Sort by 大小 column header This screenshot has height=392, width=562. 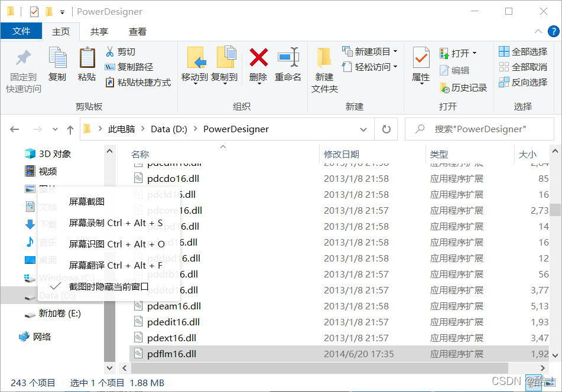(x=528, y=154)
